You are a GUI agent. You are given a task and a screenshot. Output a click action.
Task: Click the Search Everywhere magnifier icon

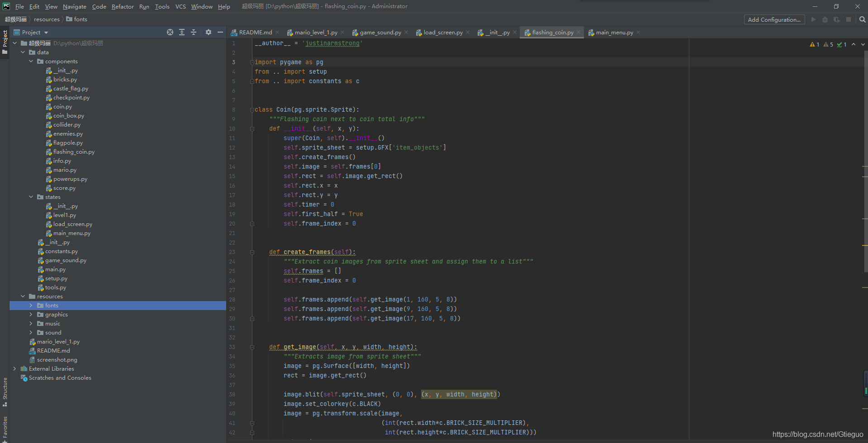(862, 19)
